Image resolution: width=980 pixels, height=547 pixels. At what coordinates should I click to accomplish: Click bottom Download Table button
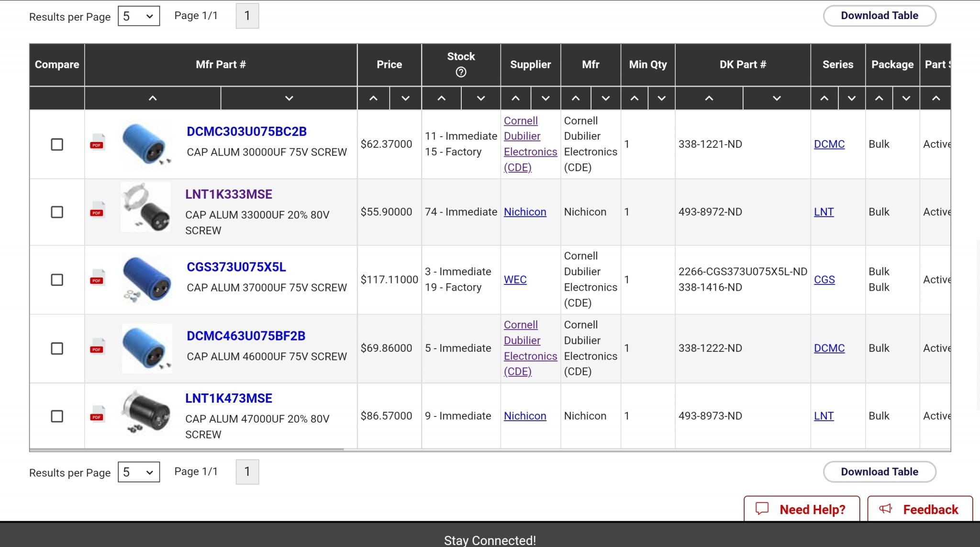click(x=880, y=472)
